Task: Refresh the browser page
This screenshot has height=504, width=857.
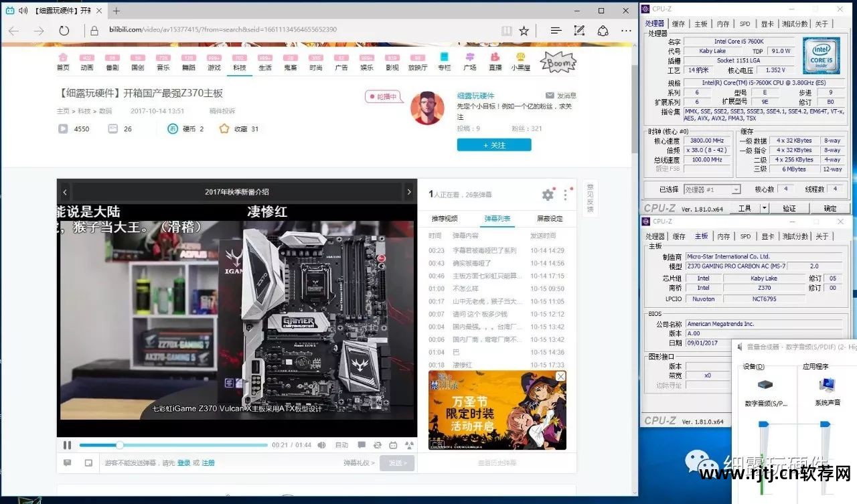Action: [x=64, y=31]
